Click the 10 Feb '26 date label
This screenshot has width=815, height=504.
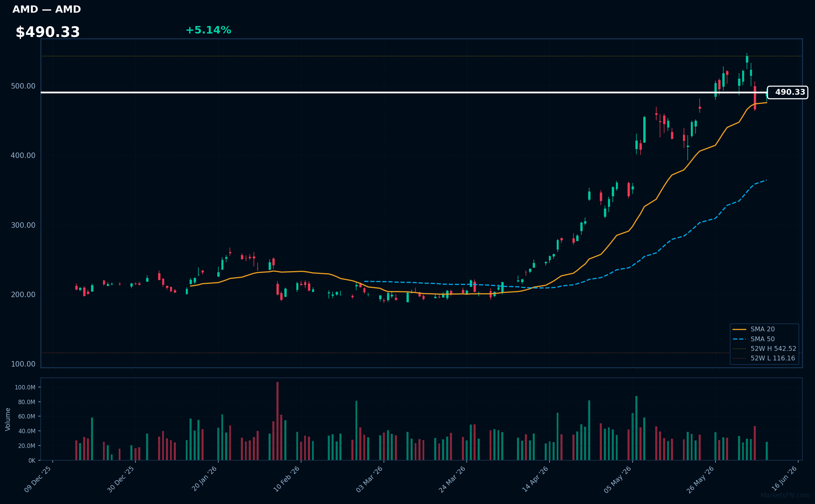point(286,479)
